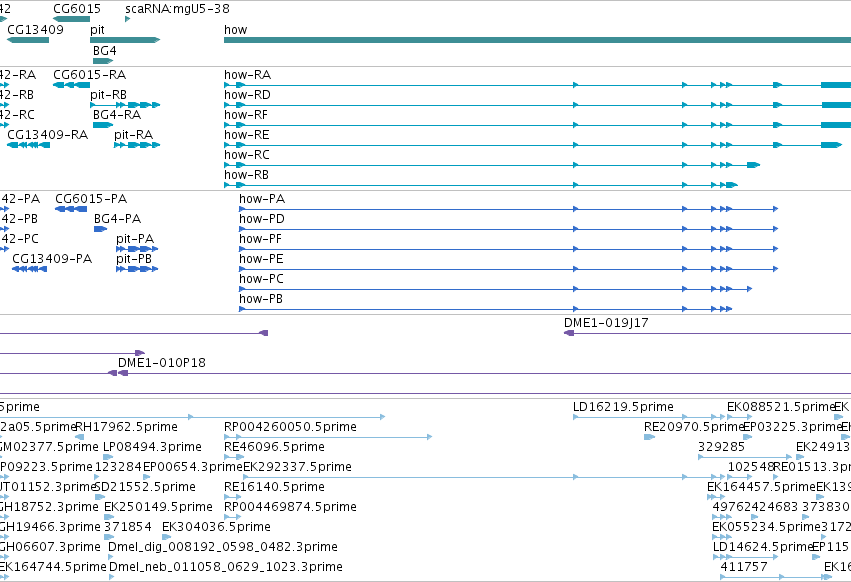
Task: Click the EK164744.5prime EST label
Action: point(53,567)
